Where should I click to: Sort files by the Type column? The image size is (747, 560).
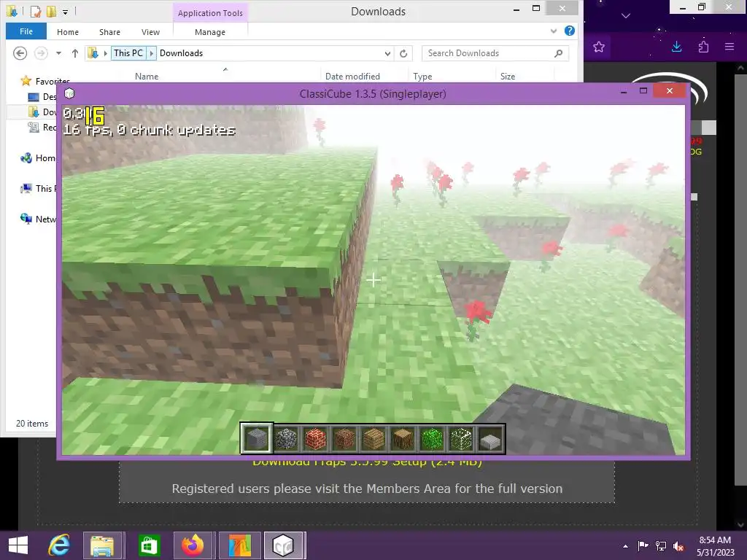click(x=422, y=76)
